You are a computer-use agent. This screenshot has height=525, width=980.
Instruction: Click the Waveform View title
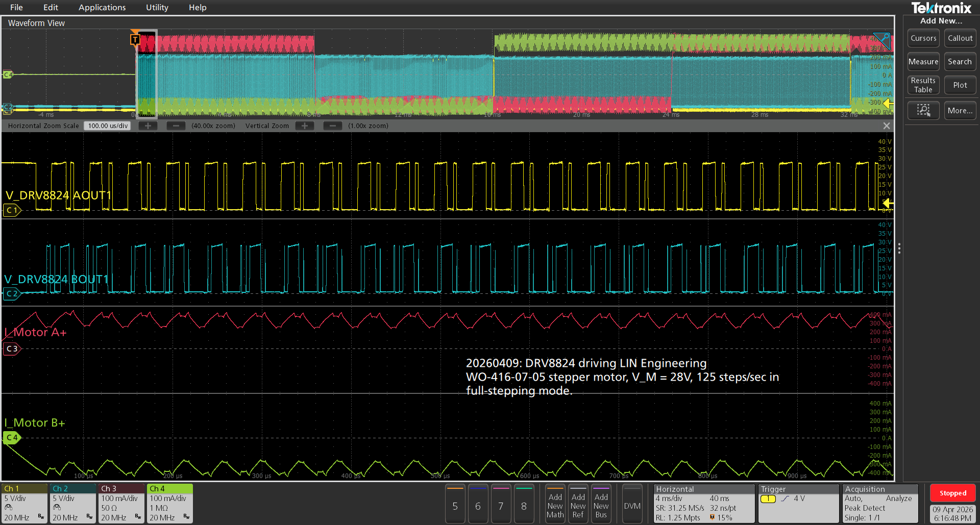[x=36, y=23]
